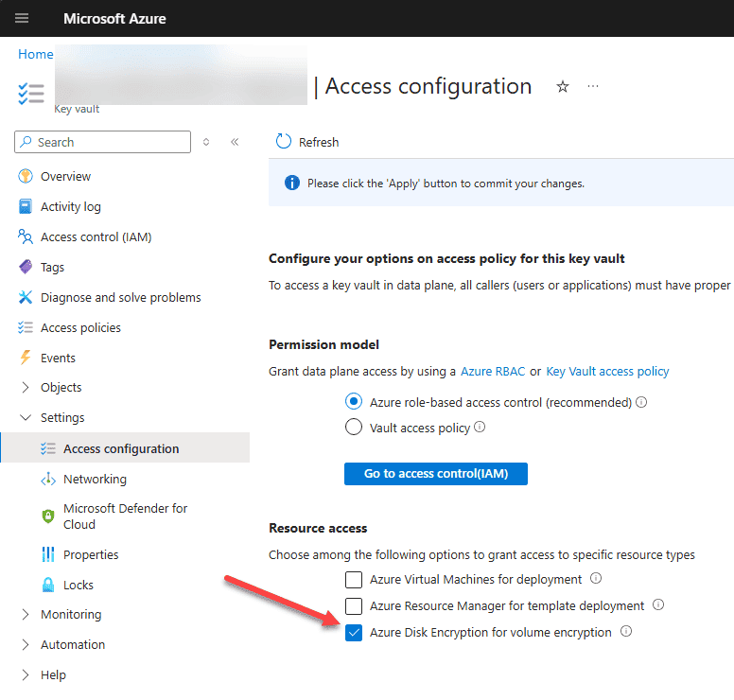Image resolution: width=734 pixels, height=700 pixels.
Task: Open Overview in the sidebar
Action: 65,177
